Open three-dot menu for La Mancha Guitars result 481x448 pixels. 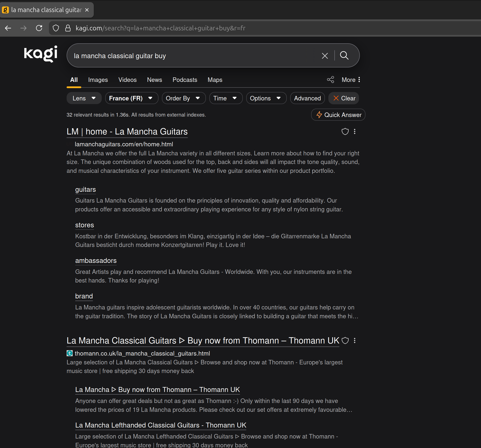click(x=354, y=131)
